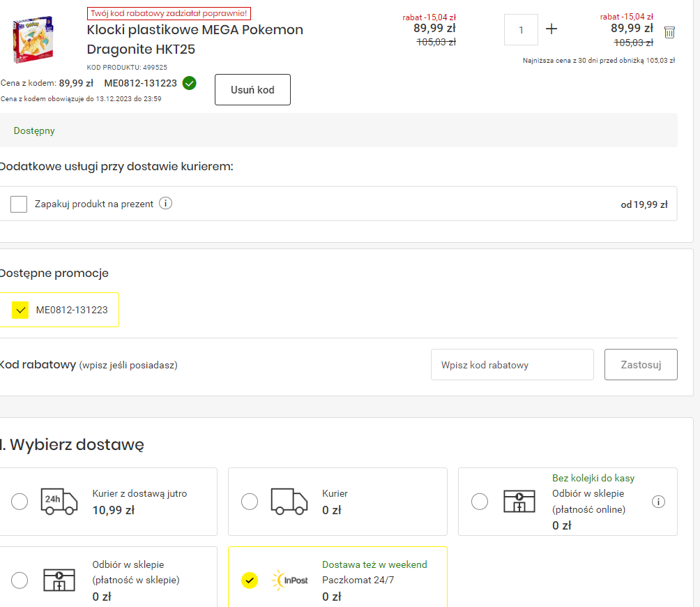Image resolution: width=700 pixels, height=607 pixels.
Task: Click green checkmark next to code ME0812-131223
Action: 189,83
